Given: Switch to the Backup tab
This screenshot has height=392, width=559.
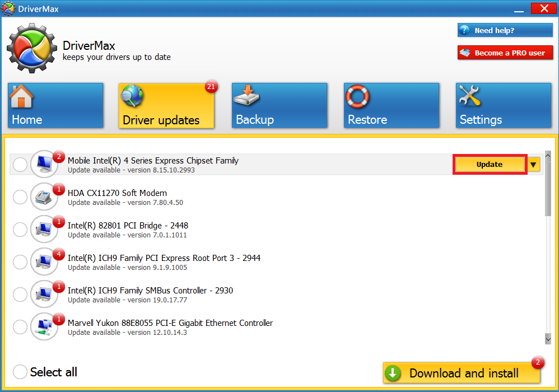Looking at the screenshot, I should [279, 105].
